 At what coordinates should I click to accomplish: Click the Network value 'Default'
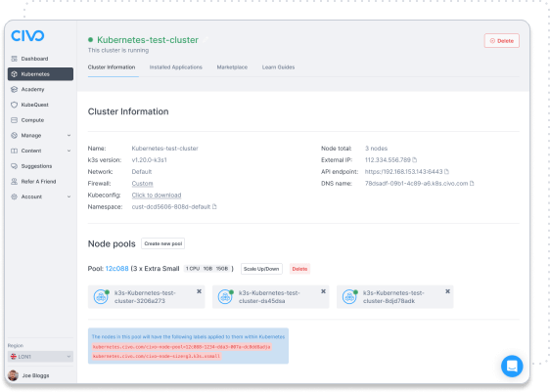click(x=142, y=172)
